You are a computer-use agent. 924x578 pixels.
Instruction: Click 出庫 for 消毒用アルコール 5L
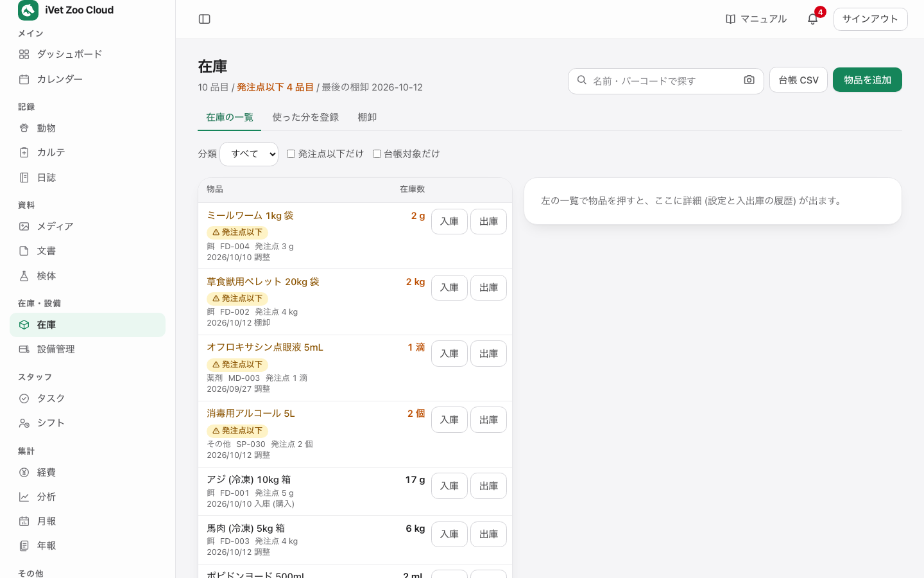pyautogui.click(x=488, y=420)
